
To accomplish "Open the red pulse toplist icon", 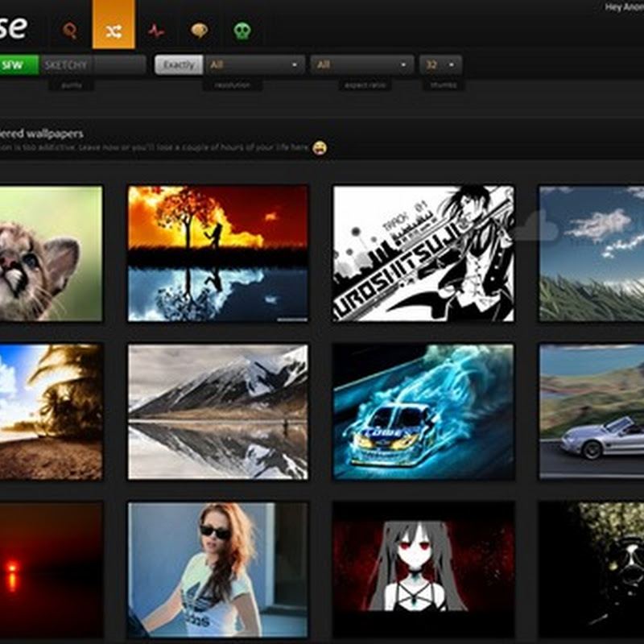I will coord(156,31).
